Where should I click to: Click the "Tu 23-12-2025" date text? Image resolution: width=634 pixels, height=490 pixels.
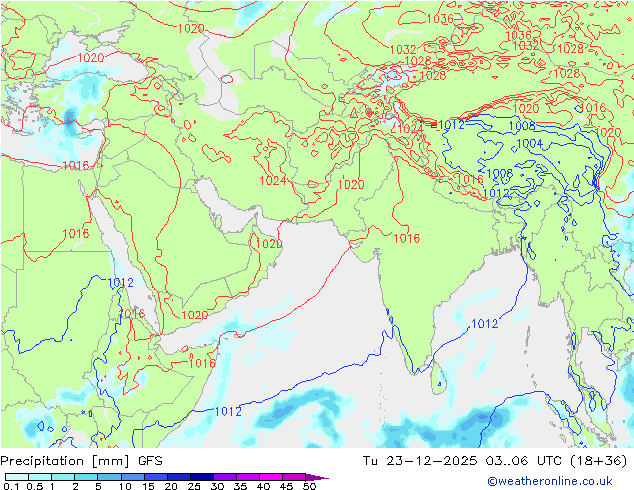(420, 461)
